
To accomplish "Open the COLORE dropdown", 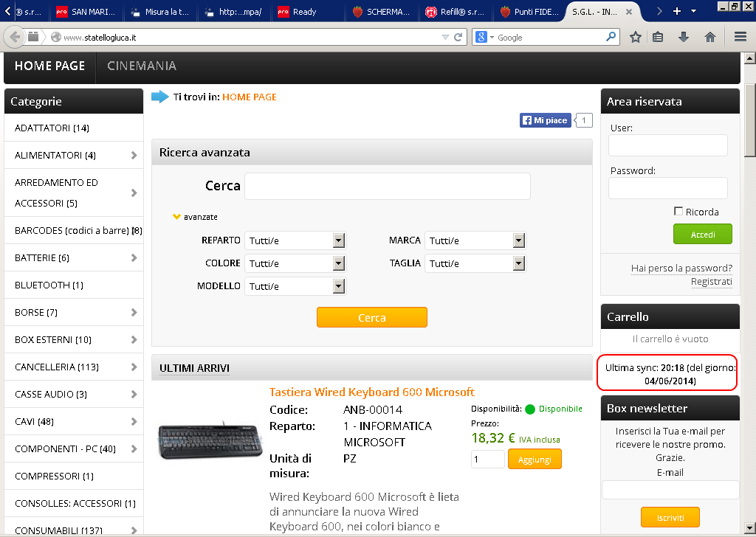I will (x=295, y=263).
